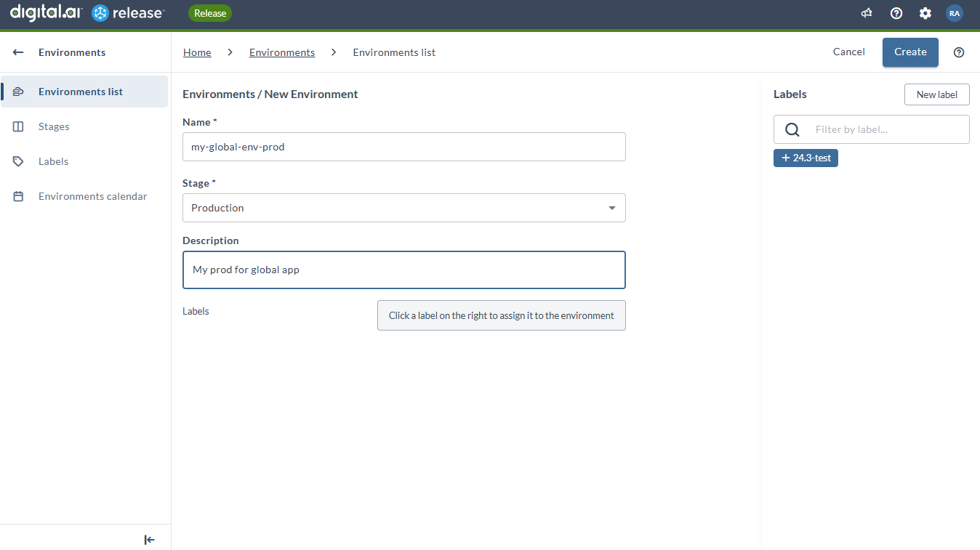The width and height of the screenshot is (980, 550).
Task: Click the Stage dropdown arrow
Action: click(x=611, y=208)
